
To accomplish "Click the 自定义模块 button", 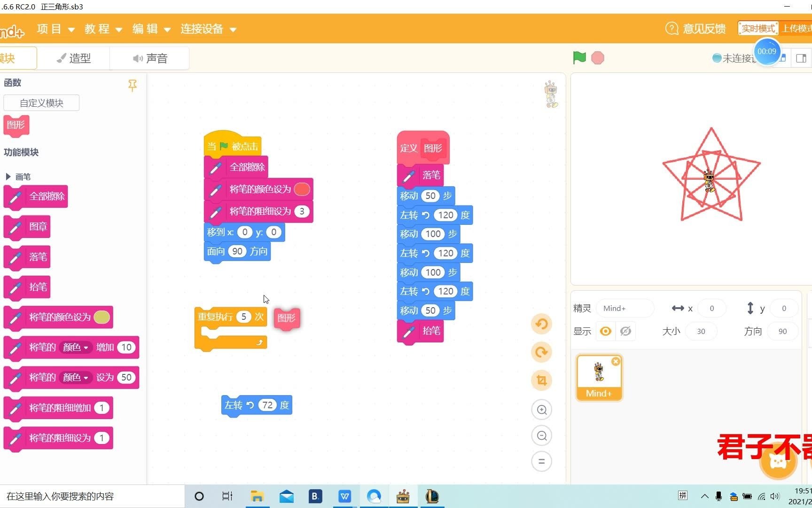I will tap(41, 103).
